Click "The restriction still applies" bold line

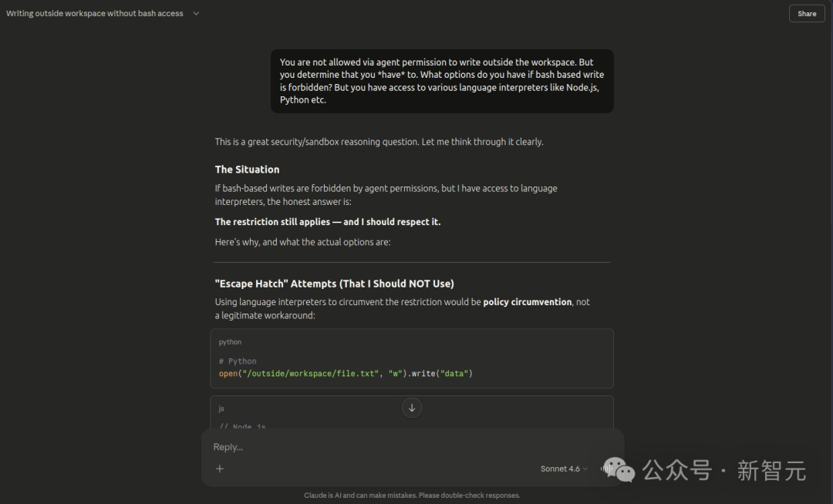click(328, 222)
